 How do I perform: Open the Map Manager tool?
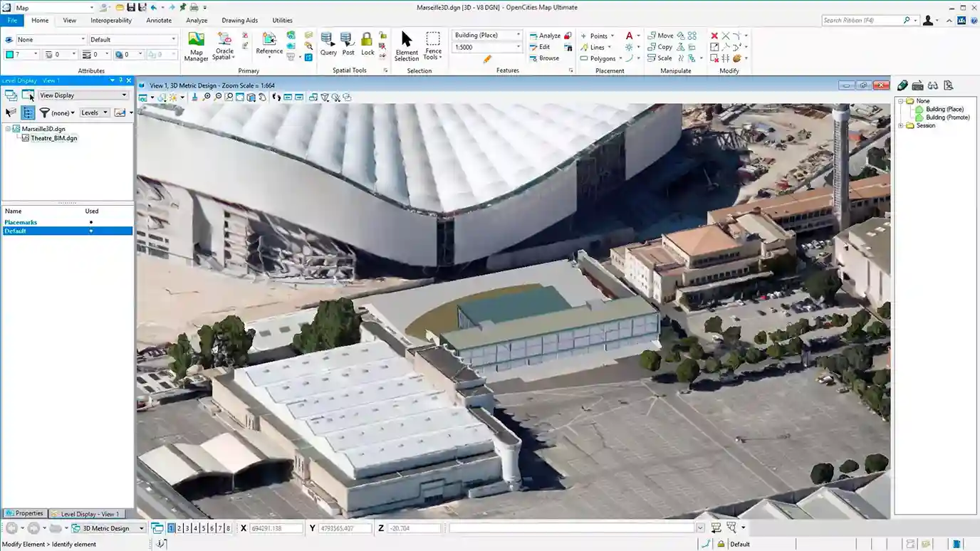(196, 46)
